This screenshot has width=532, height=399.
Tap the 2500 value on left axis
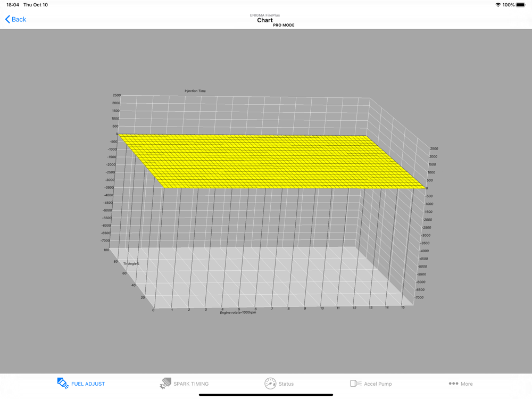117,95
